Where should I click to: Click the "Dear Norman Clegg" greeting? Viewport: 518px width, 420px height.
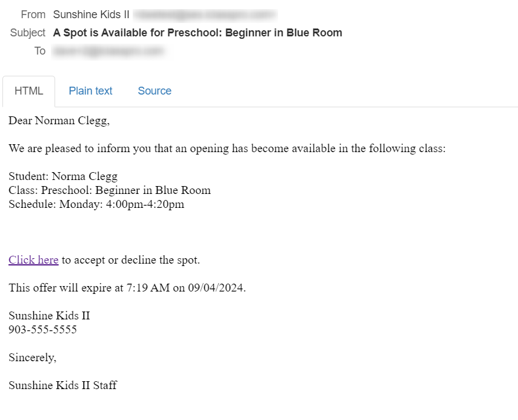(59, 121)
